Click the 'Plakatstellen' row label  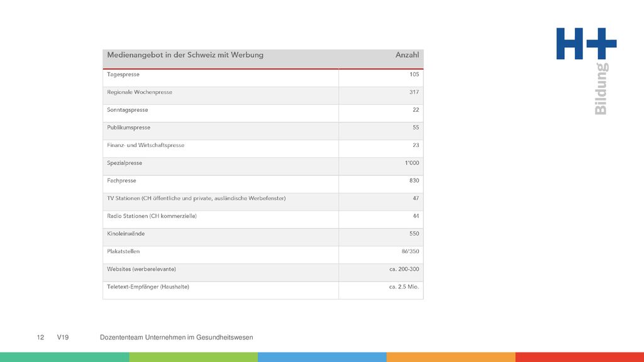123,251
